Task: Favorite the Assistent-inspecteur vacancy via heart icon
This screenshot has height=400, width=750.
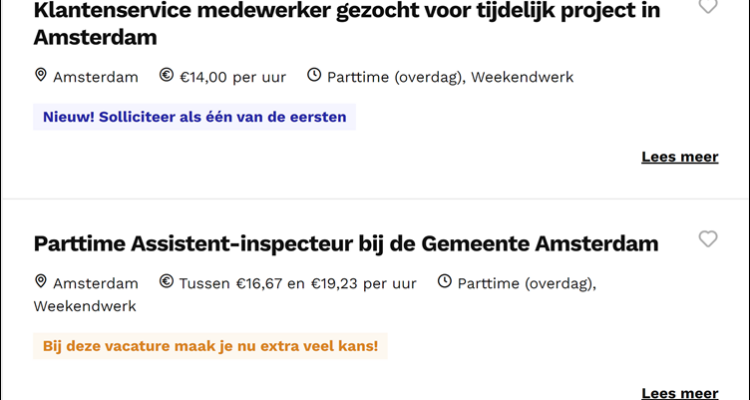Action: (708, 239)
